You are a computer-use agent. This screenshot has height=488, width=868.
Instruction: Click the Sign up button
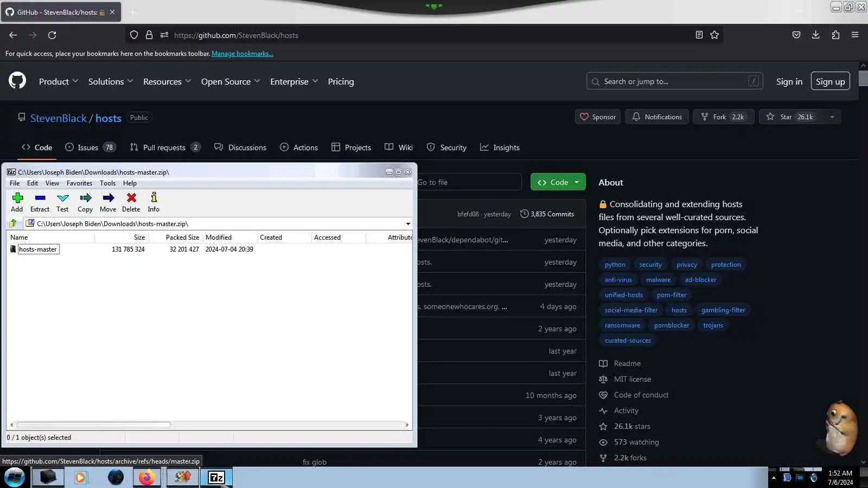pos(830,81)
